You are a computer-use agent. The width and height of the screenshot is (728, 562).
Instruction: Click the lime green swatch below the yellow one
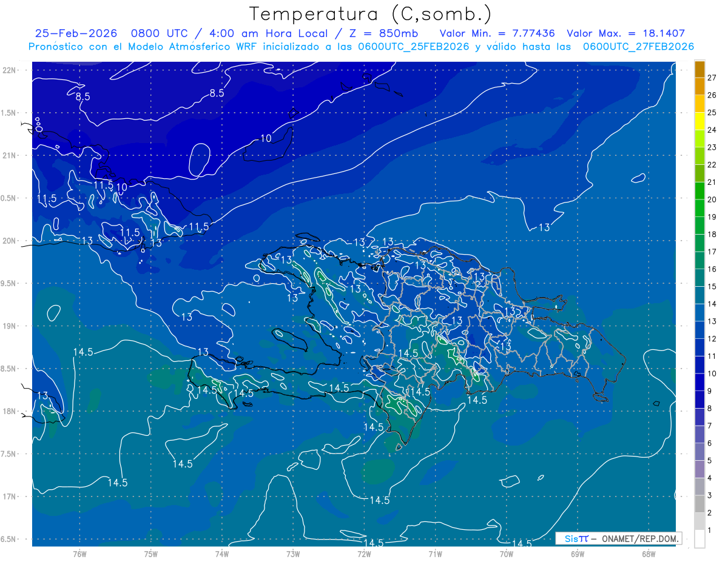(699, 139)
